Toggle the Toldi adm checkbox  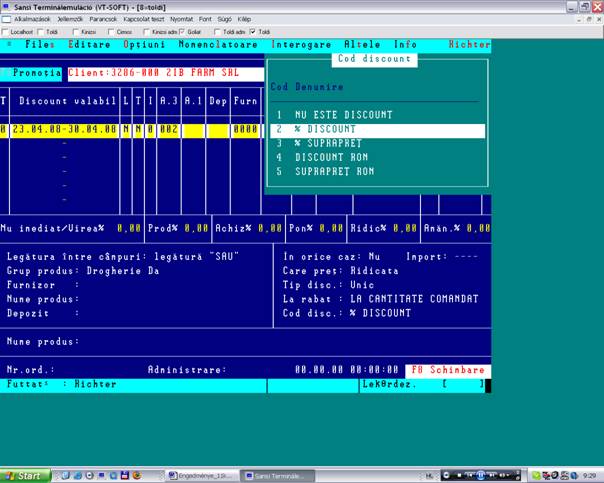pos(217,32)
